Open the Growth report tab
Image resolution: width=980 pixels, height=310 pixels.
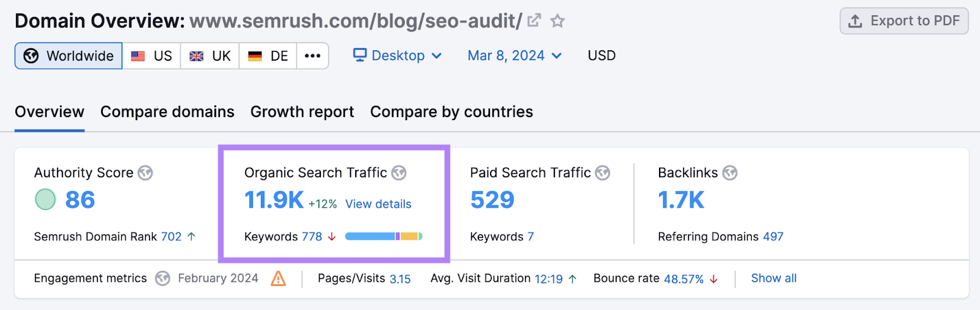point(302,112)
